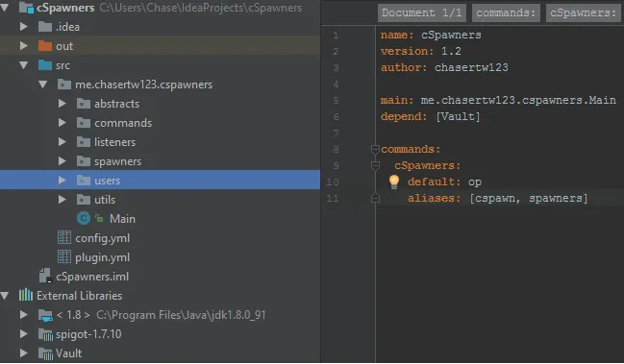Expand the Vault library arrow
The height and width of the screenshot is (364, 624).
[23, 352]
